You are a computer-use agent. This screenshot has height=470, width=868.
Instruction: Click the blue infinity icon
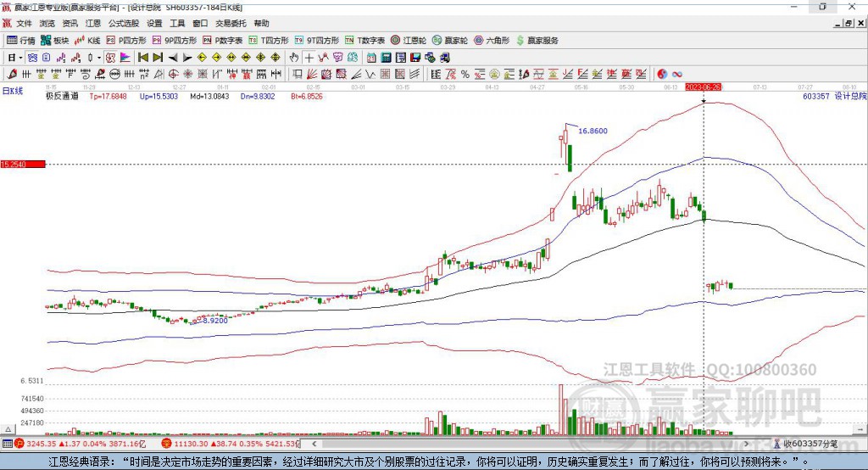click(677, 74)
